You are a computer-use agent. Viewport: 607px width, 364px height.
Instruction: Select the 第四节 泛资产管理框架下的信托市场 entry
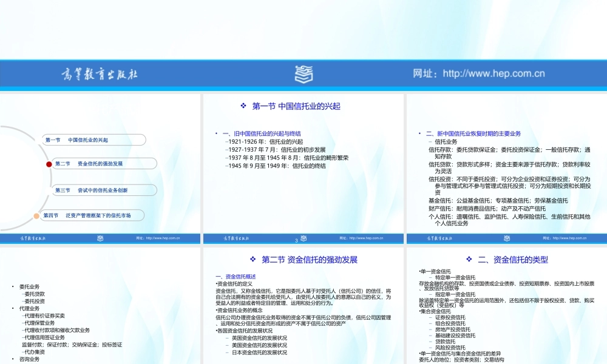[93, 215]
